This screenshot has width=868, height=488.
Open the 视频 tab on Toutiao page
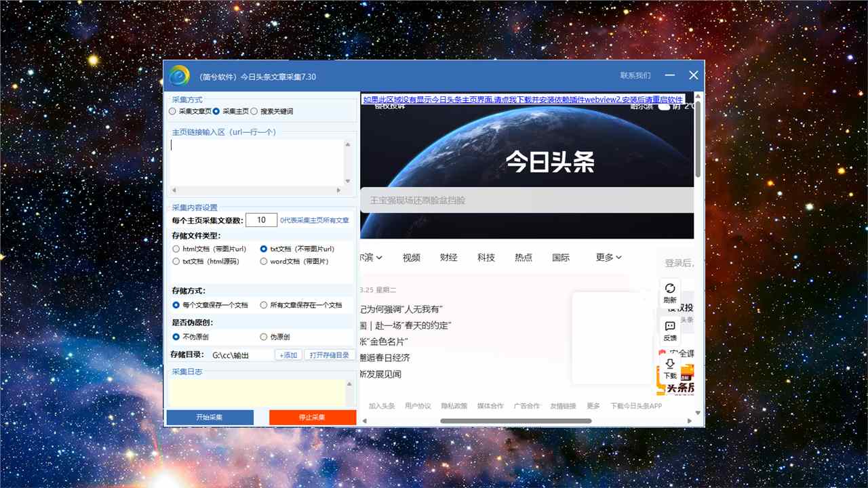pyautogui.click(x=411, y=258)
